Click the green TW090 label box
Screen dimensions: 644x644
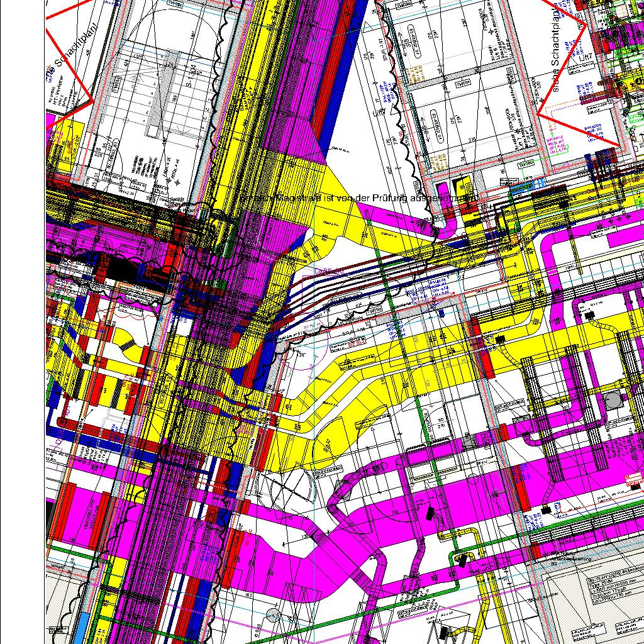(525, 164)
